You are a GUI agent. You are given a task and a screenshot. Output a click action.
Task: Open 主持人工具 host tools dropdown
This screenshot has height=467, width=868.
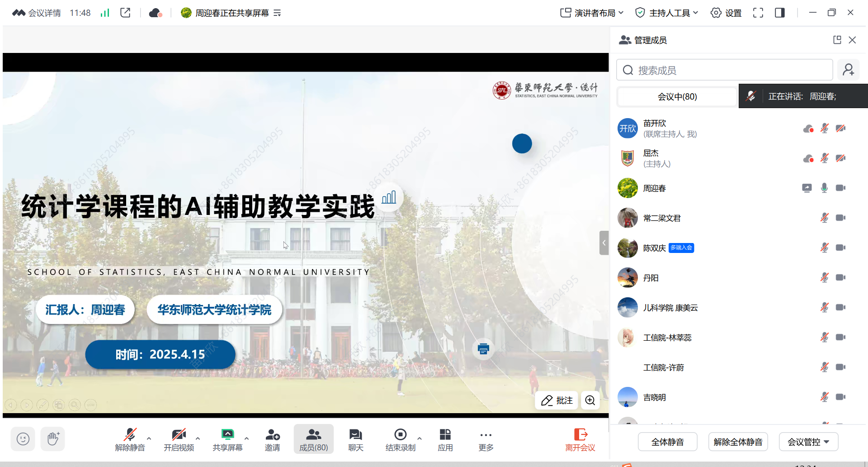pos(667,13)
